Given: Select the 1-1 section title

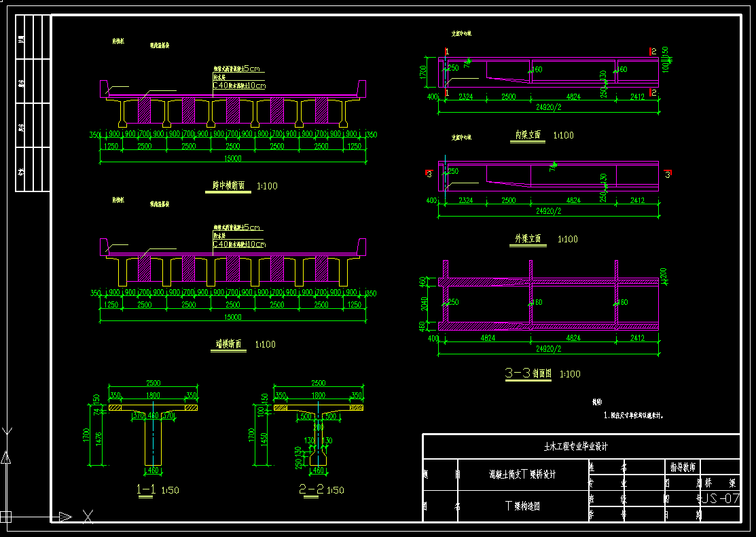Looking at the screenshot, I should pos(147,489).
